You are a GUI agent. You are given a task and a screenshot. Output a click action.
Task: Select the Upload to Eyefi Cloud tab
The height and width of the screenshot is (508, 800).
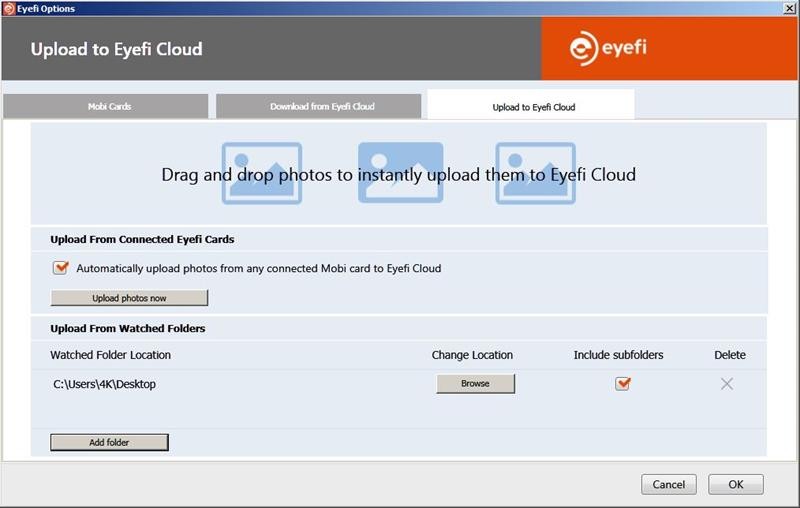(531, 105)
